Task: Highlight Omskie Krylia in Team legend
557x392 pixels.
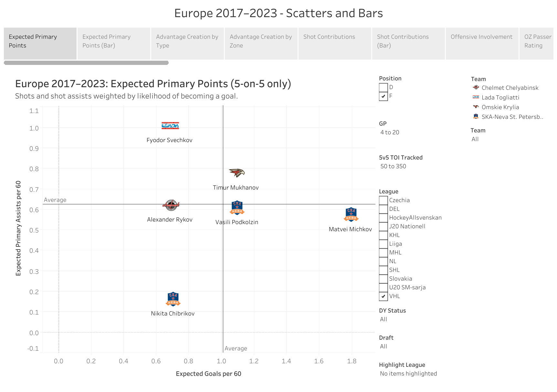Action: pos(500,107)
